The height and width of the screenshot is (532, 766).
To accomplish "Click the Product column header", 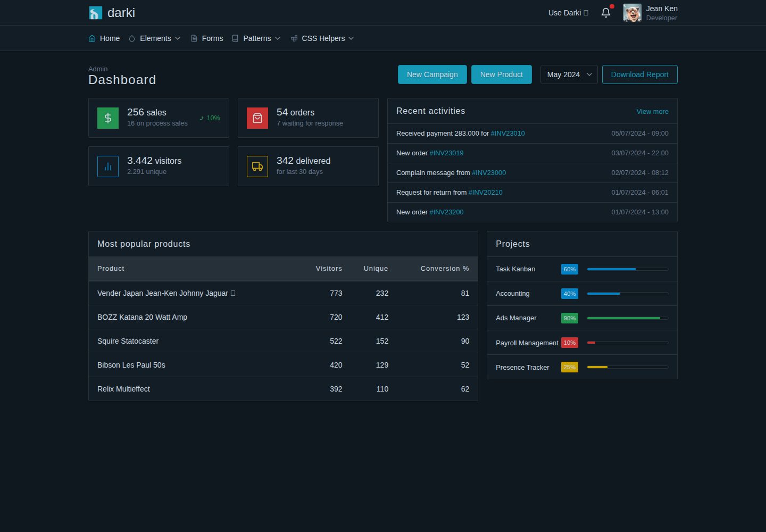I will pyautogui.click(x=111, y=269).
